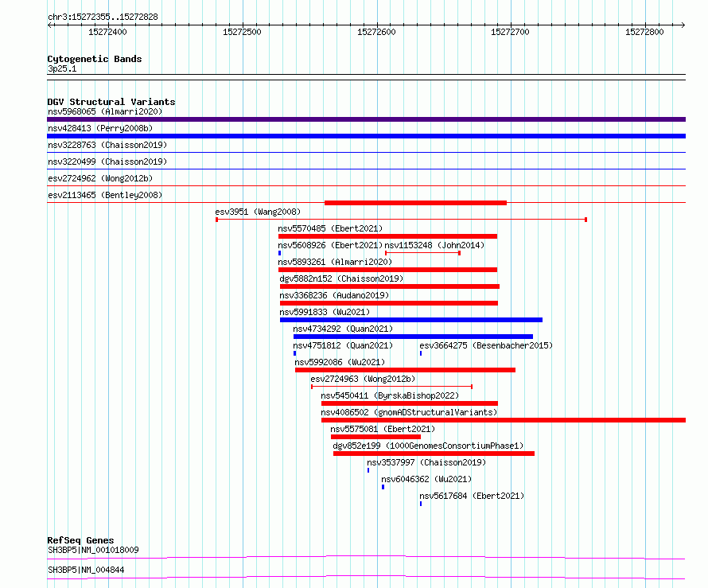This screenshot has width=708, height=588.
Task: Click the thin red esv2724963 interval line
Action: coord(391,387)
